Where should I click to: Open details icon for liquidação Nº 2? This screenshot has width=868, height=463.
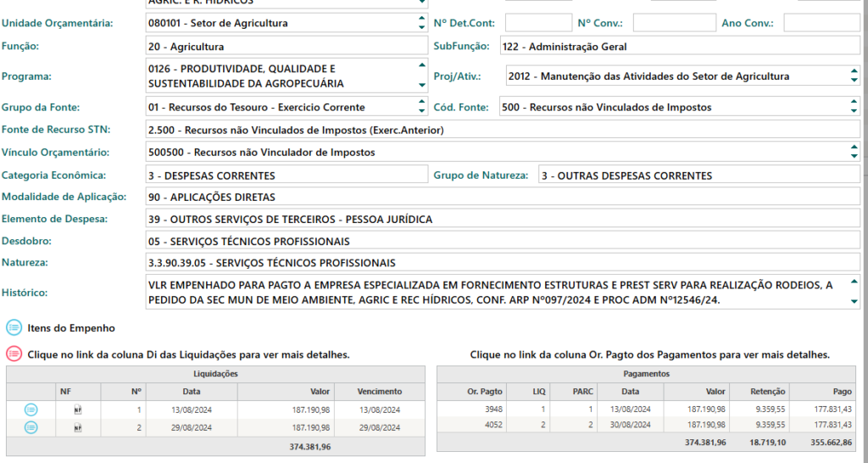(x=31, y=428)
